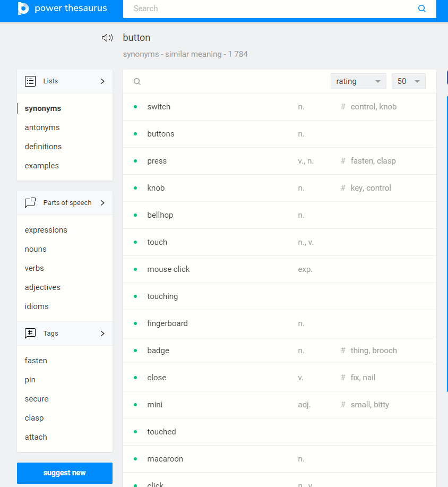448x487 pixels.
Task: Click exp. label in mouse click row
Action: pos(305,269)
